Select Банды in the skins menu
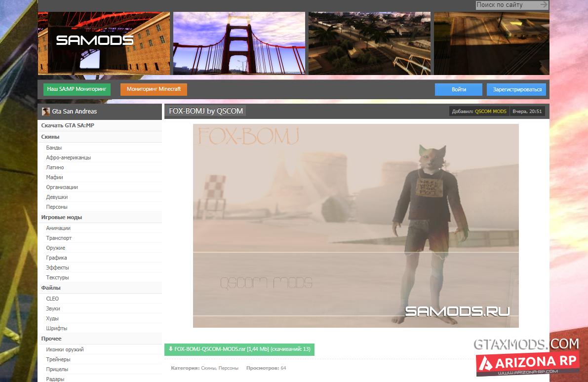588x382 pixels. click(x=54, y=148)
